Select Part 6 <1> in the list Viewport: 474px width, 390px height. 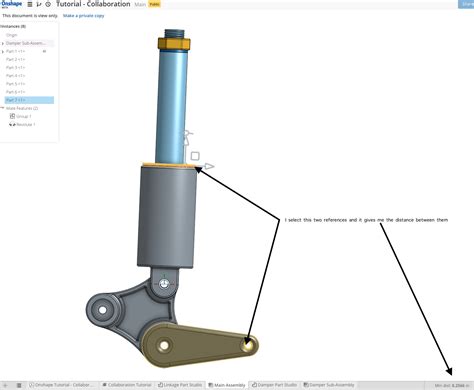point(15,92)
